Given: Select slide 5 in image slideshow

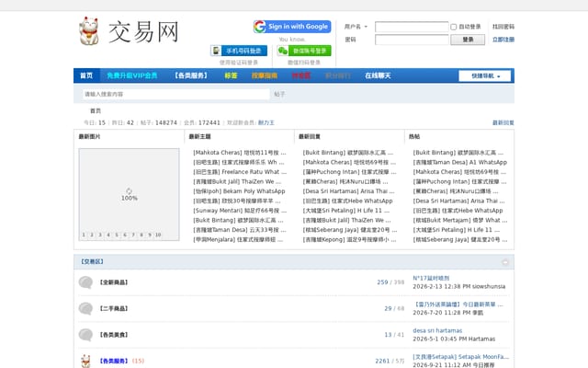Looking at the screenshot, I should 117,236.
